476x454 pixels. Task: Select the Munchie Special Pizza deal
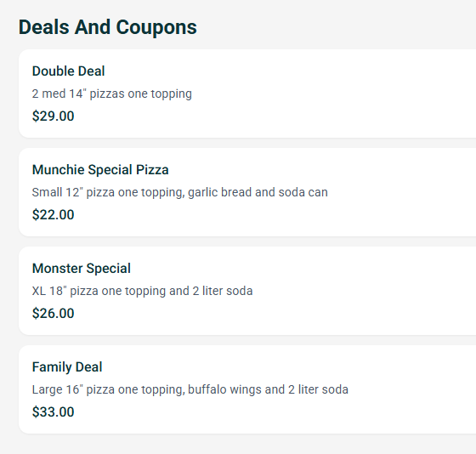pos(247,192)
